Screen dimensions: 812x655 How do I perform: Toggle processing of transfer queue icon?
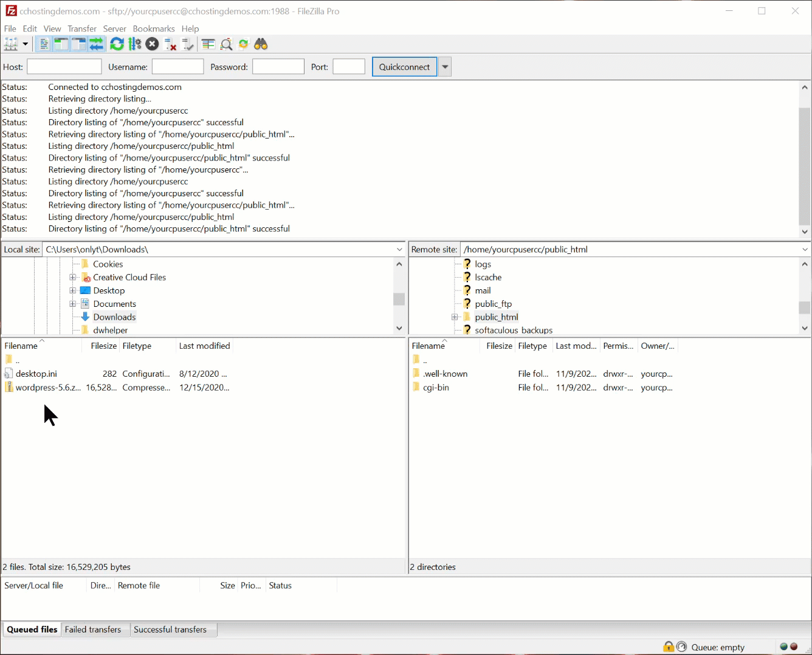click(x=135, y=44)
